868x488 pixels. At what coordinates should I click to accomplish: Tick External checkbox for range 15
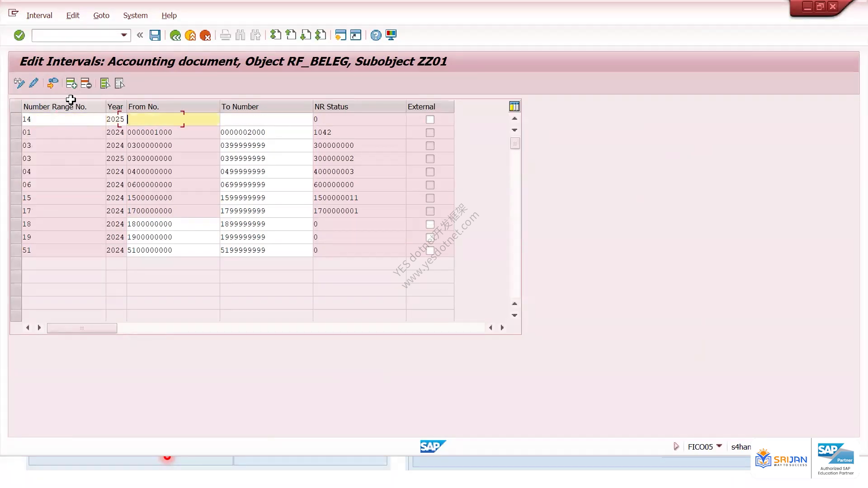tap(430, 198)
